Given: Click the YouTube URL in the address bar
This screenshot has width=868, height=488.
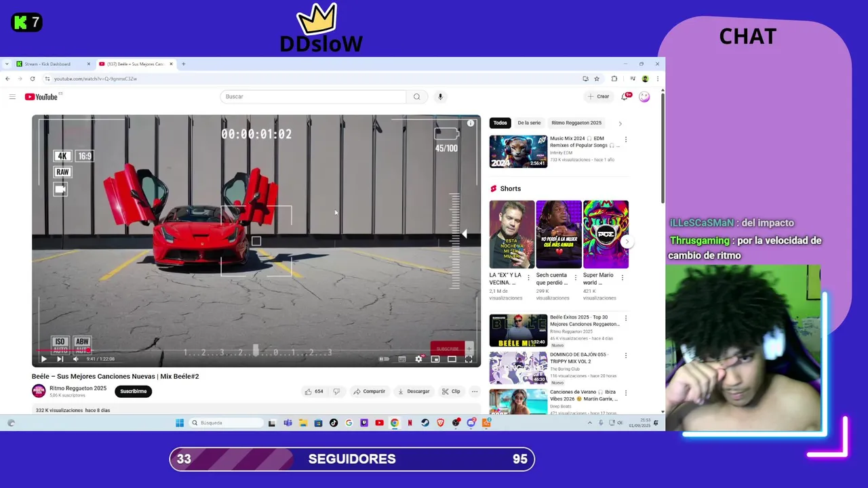Looking at the screenshot, I should pos(96,79).
